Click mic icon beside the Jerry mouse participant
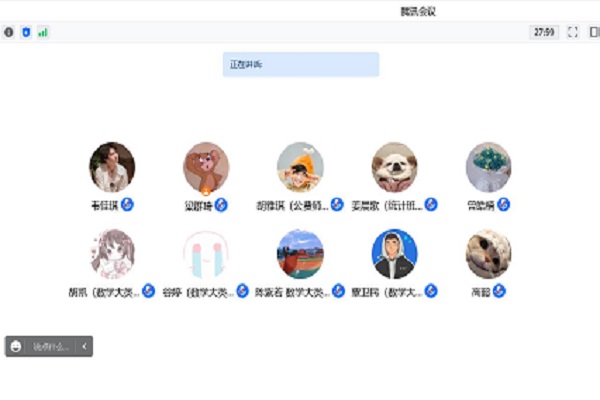The width and height of the screenshot is (600, 400). (x=221, y=205)
